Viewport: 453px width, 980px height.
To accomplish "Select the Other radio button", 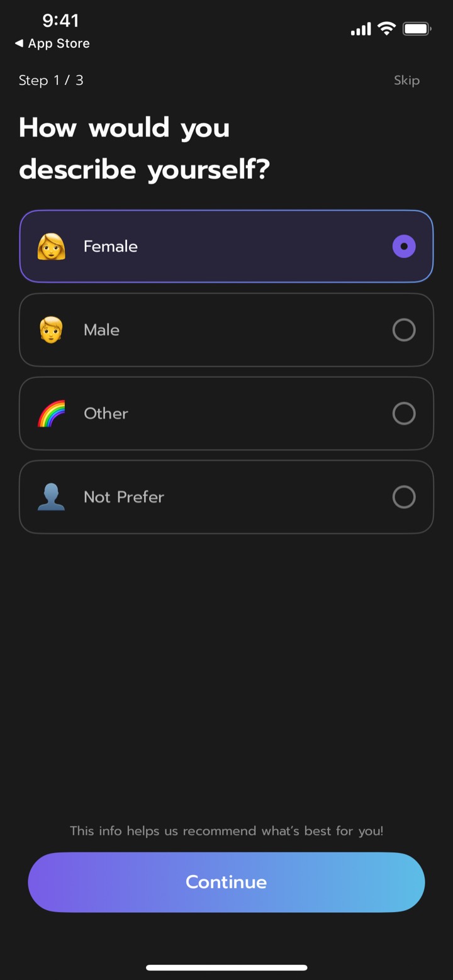I will (404, 413).
